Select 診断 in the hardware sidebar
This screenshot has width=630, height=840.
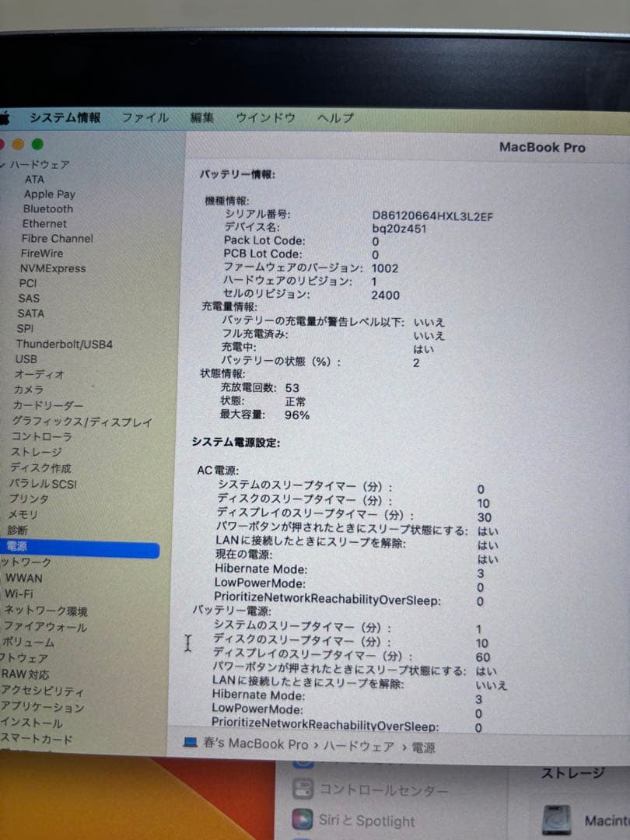25,530
